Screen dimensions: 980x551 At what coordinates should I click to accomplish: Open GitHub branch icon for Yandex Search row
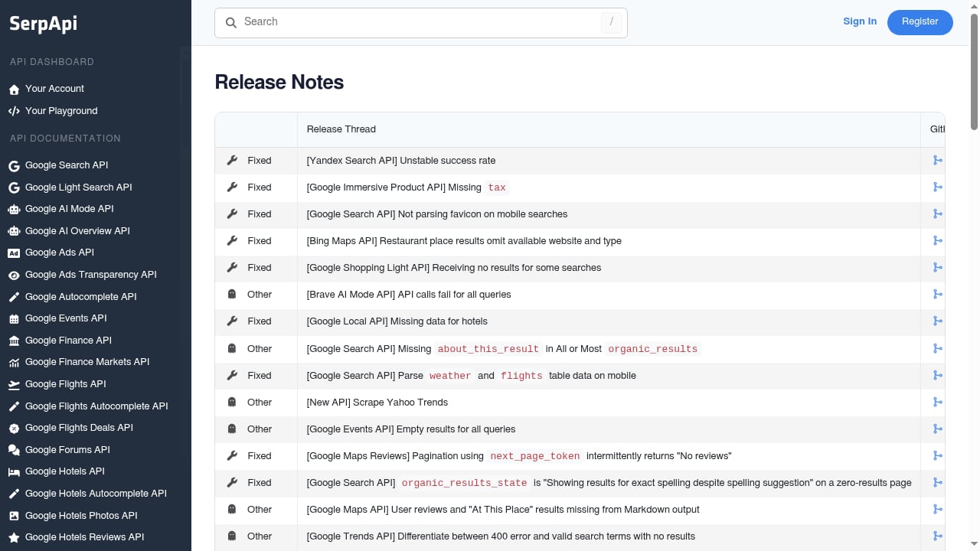pos(937,161)
